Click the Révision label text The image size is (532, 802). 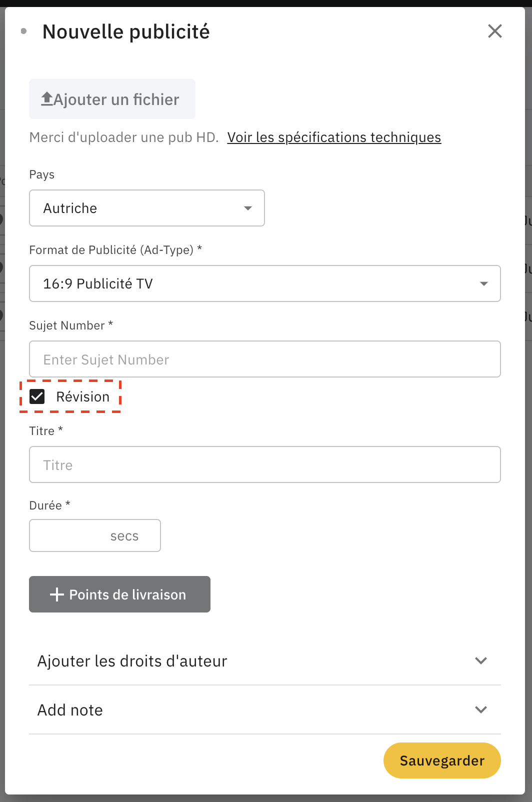83,397
